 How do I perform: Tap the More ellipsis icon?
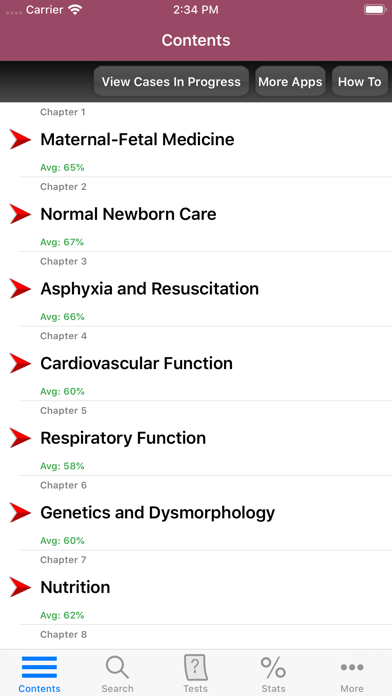352,667
